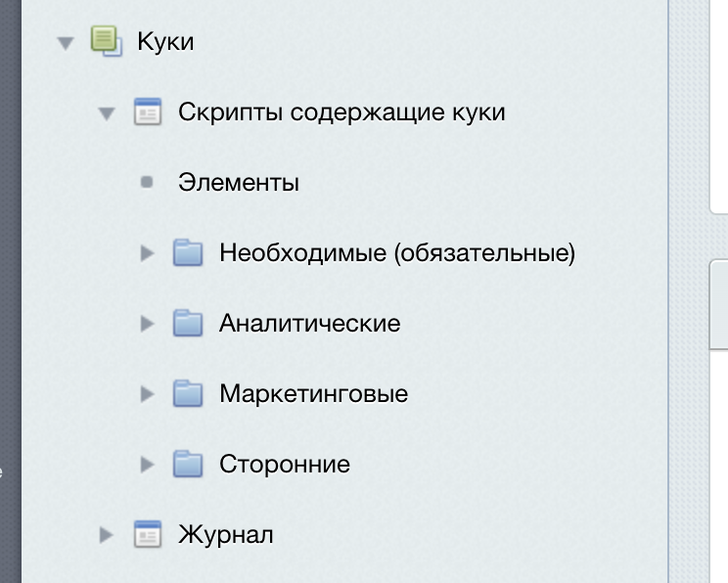Collapse the Куки tree section

pyautogui.click(x=66, y=43)
